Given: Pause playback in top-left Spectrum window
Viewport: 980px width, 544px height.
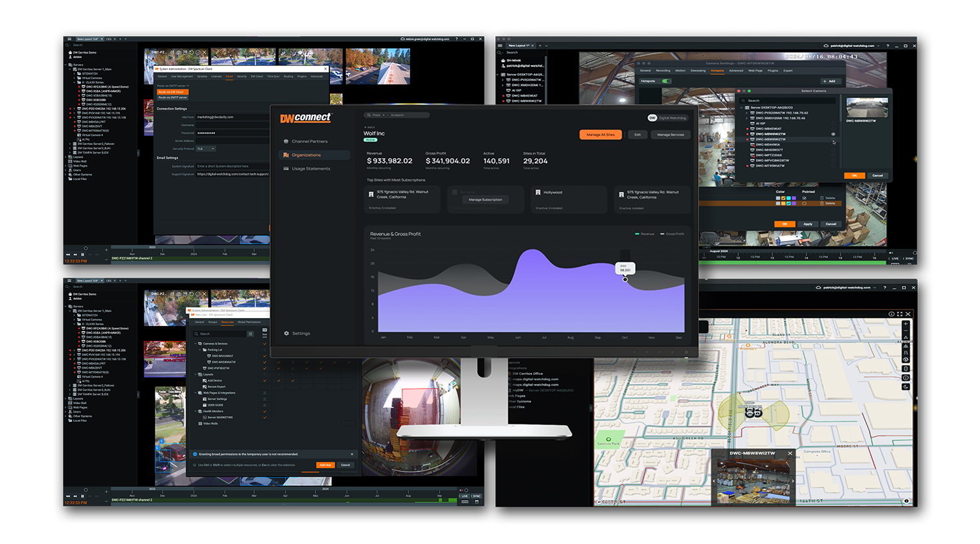Looking at the screenshot, I should (x=82, y=255).
